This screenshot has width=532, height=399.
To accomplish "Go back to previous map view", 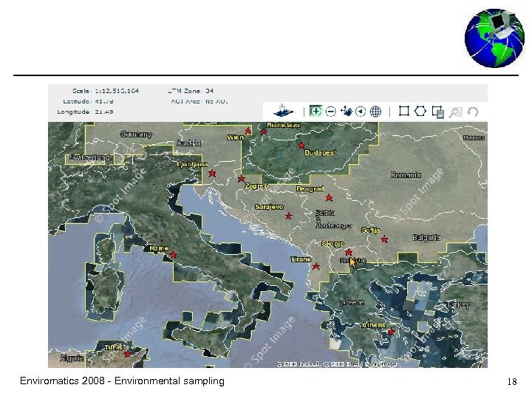I will [x=361, y=112].
